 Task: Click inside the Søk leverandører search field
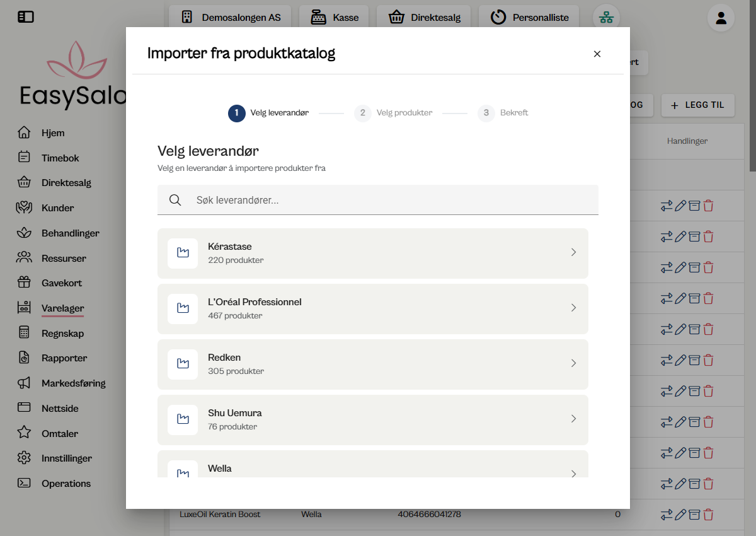[x=378, y=199]
